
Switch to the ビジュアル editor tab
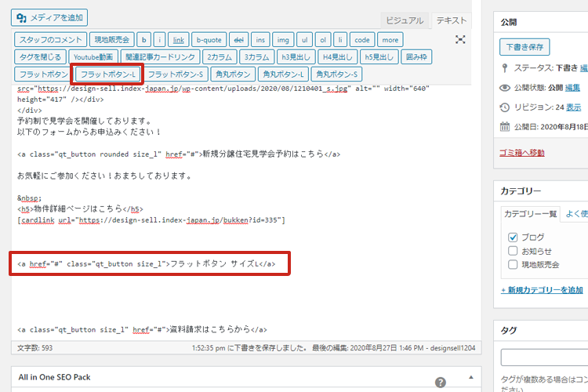pos(405,20)
